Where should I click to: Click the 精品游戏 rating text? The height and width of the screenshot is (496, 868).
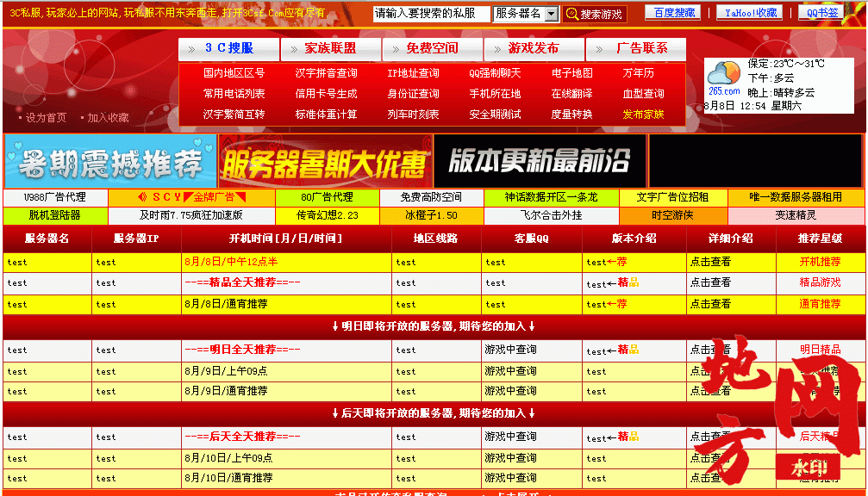pyautogui.click(x=820, y=282)
